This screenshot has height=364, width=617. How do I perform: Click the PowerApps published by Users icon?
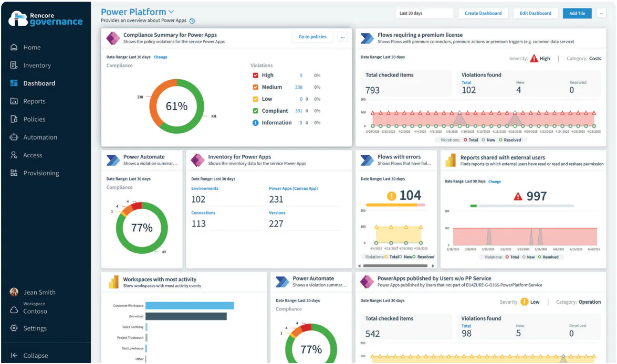pos(367,282)
